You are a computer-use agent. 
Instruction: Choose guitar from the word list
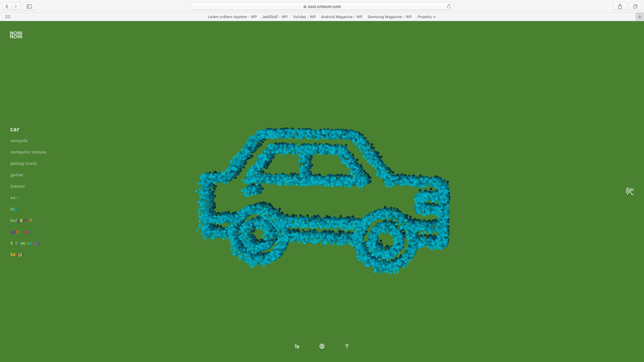coord(17,175)
